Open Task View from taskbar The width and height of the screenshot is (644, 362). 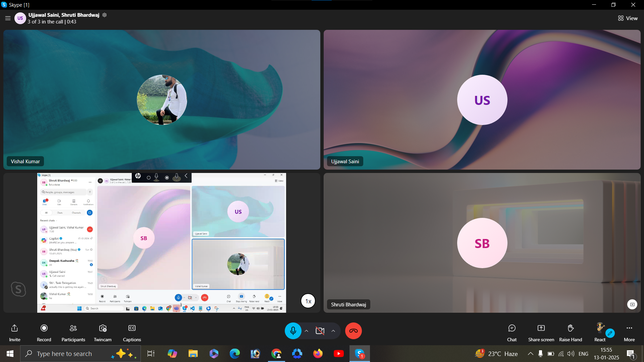(151, 354)
